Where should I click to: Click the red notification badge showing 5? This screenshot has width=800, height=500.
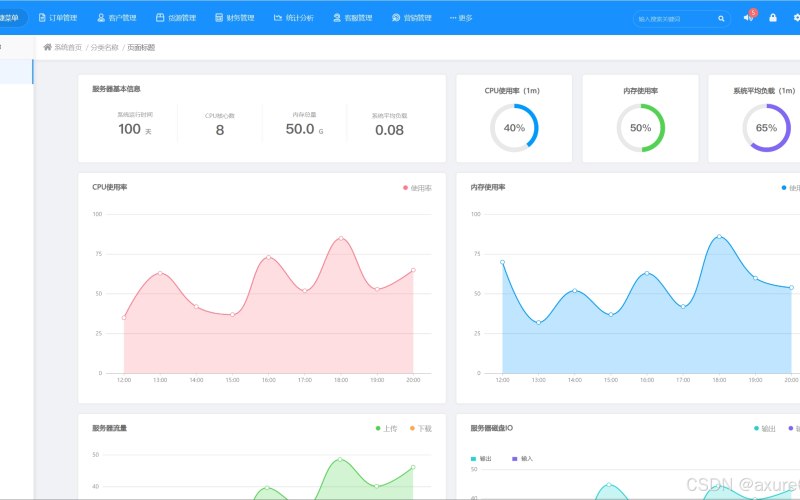[753, 13]
